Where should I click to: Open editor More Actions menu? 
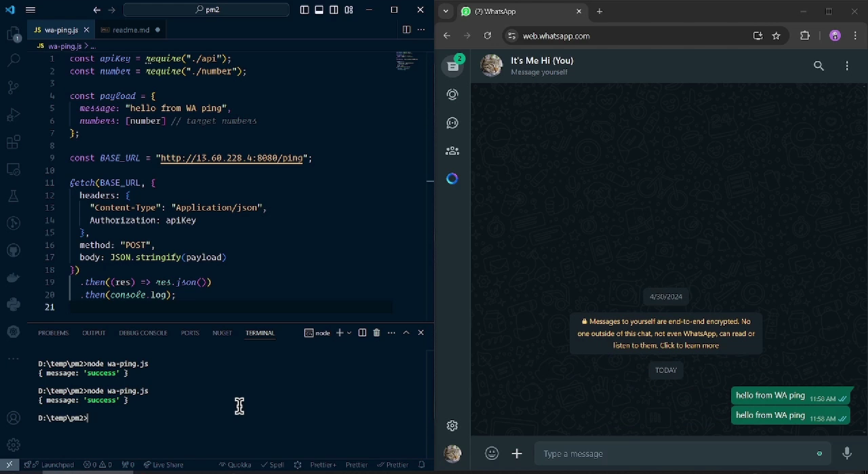click(421, 30)
